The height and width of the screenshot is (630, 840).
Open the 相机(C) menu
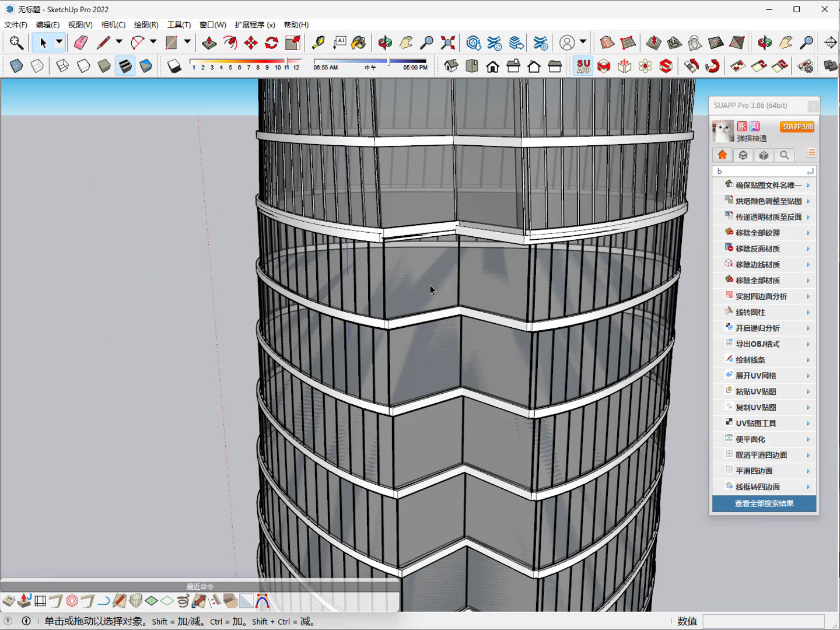pos(113,24)
